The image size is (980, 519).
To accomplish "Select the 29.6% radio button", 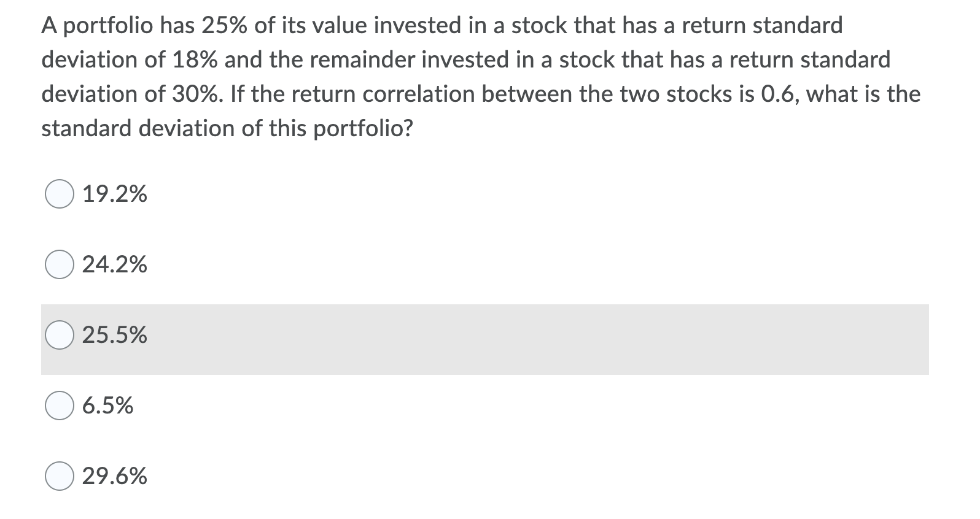I will coord(61,477).
